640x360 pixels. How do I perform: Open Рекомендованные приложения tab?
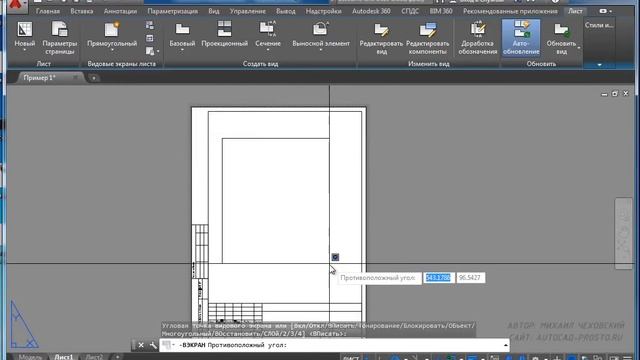pyautogui.click(x=510, y=11)
